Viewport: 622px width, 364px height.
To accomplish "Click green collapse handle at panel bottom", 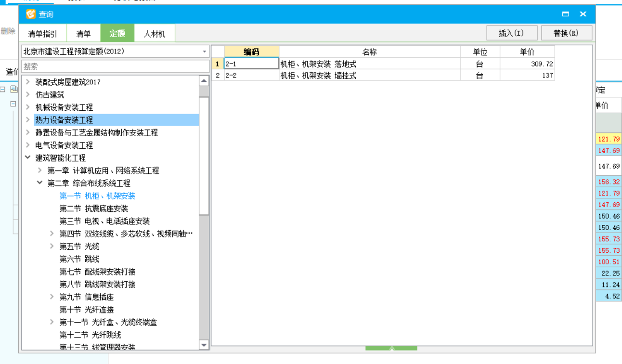I will point(391,348).
